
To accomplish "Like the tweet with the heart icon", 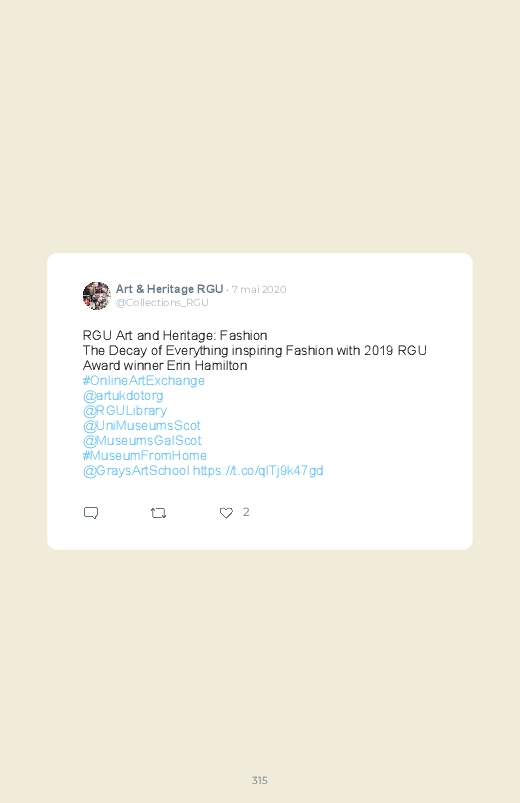I will [226, 513].
